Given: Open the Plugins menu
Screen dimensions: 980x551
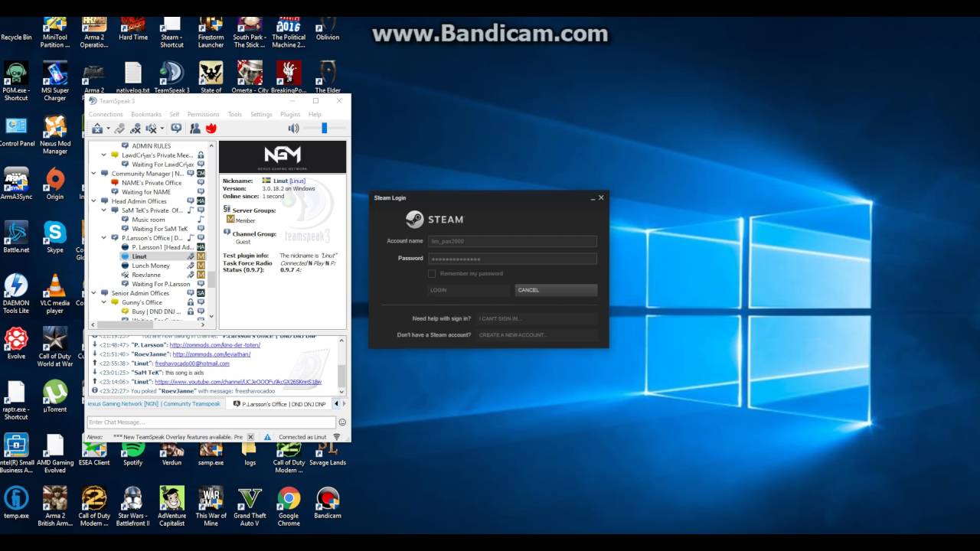Looking at the screenshot, I should click(290, 114).
